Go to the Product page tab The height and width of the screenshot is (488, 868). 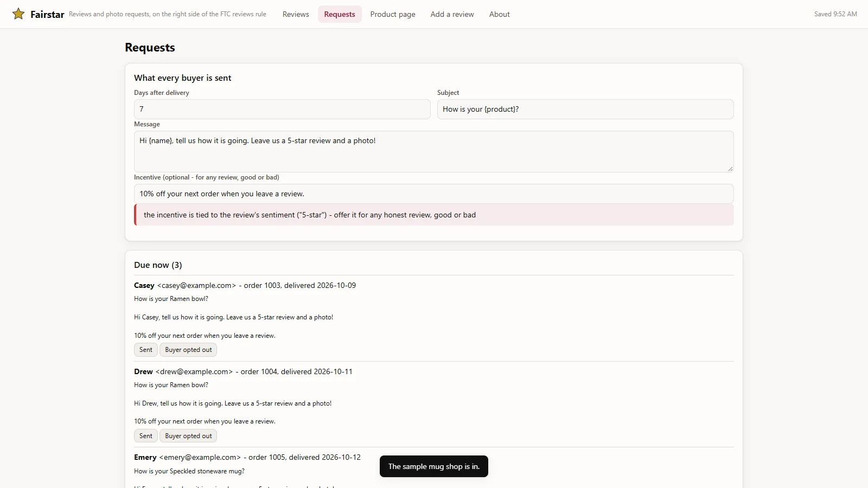393,14
